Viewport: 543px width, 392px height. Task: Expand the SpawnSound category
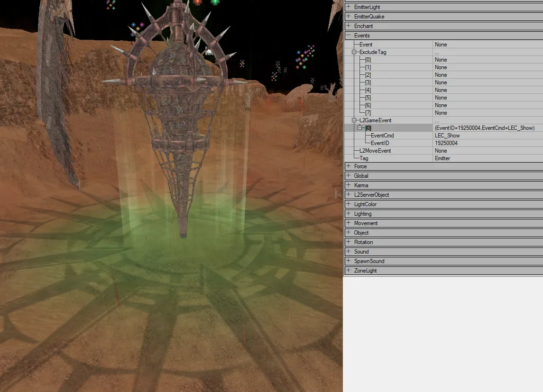(x=349, y=261)
